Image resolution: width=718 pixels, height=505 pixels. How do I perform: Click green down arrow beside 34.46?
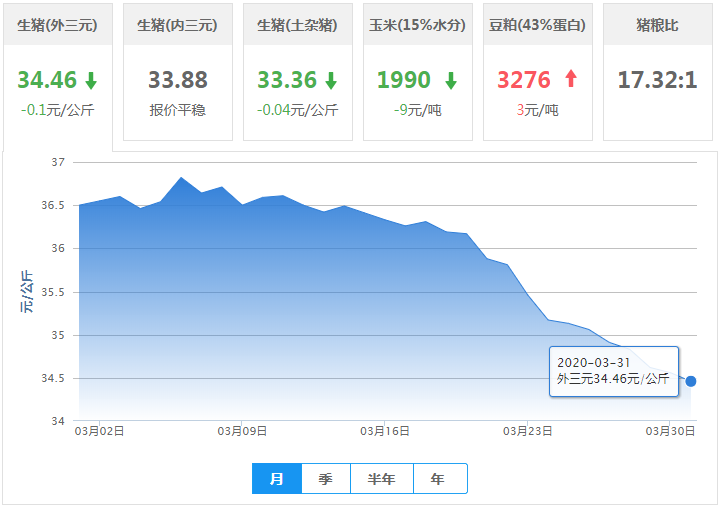[91, 81]
